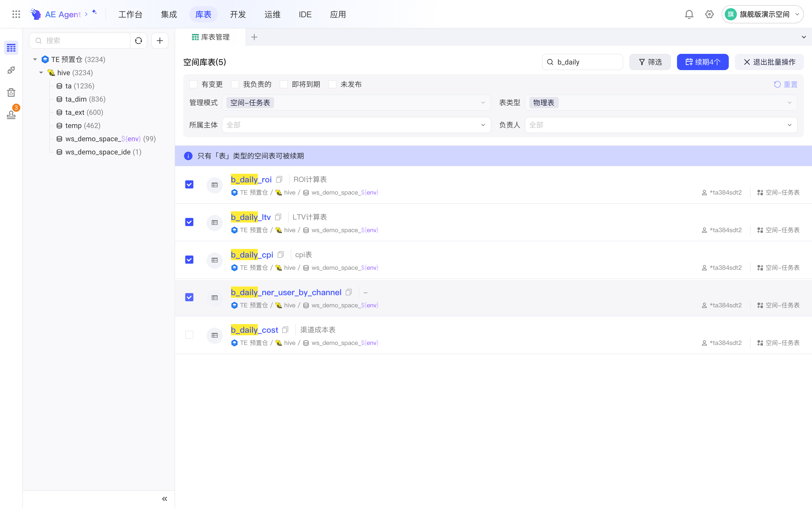Click the 续期4个 renew button
This screenshot has width=812, height=508.
(703, 62)
